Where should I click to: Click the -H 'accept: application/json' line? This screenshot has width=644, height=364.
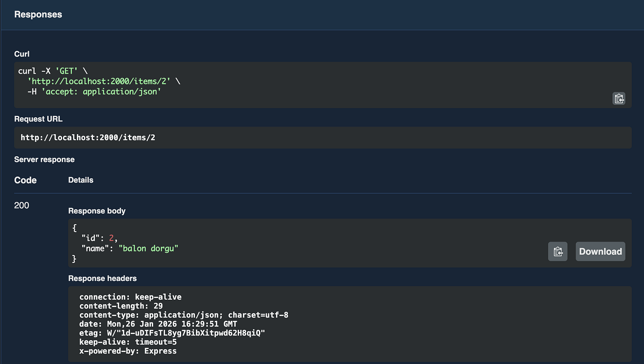click(94, 91)
